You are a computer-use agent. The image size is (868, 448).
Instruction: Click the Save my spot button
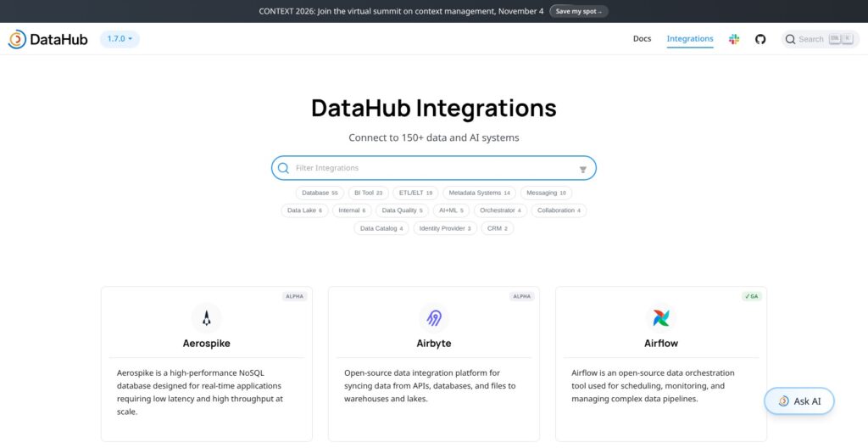578,11
